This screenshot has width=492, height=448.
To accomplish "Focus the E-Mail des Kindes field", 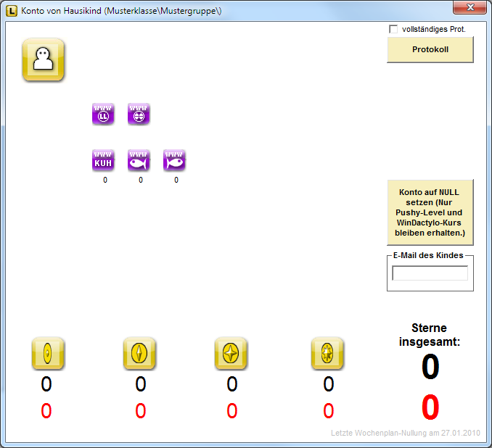I will pos(430,273).
